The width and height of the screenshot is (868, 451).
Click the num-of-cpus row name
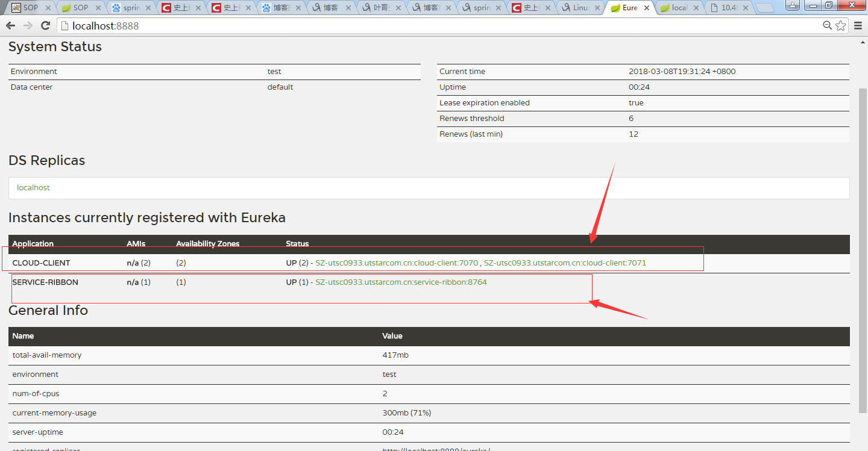[x=36, y=394]
